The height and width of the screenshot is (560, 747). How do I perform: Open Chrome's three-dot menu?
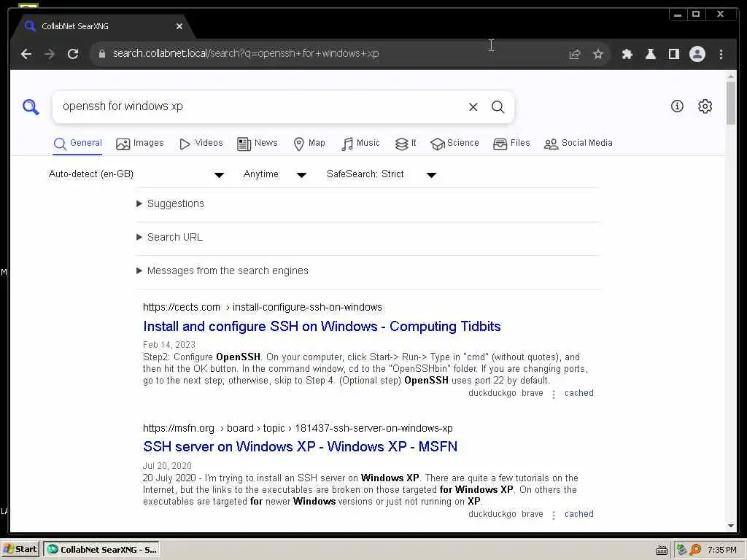[721, 54]
